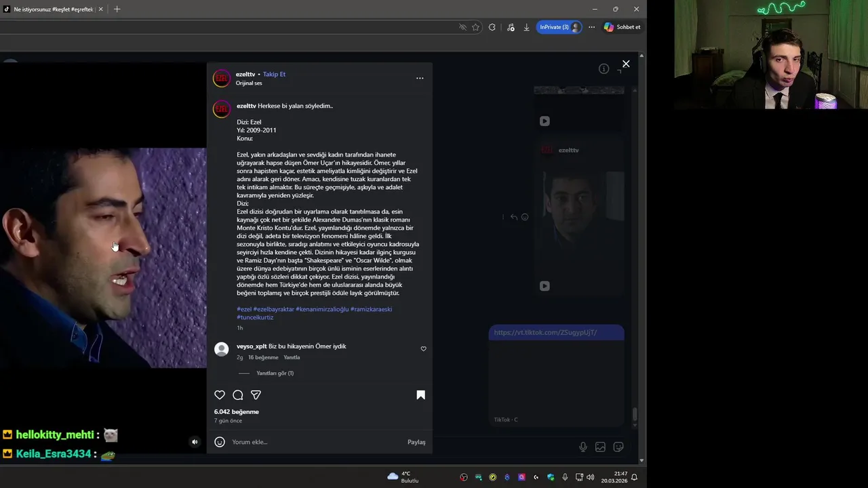Viewport: 868px width, 488px height.
Task: Click the reply arrow beside chat reel
Action: tap(514, 217)
